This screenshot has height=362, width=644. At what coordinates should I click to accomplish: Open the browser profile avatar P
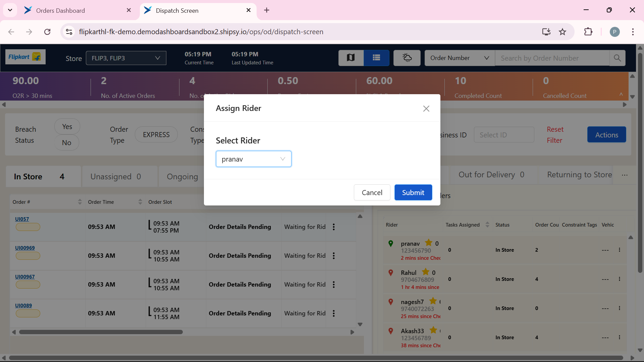[614, 32]
